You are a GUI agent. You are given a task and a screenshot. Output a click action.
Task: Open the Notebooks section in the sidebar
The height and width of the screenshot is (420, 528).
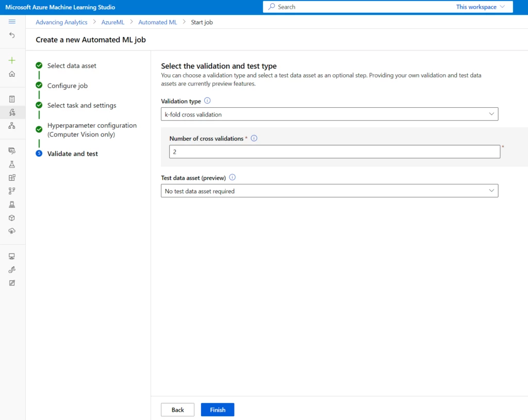[13, 98]
